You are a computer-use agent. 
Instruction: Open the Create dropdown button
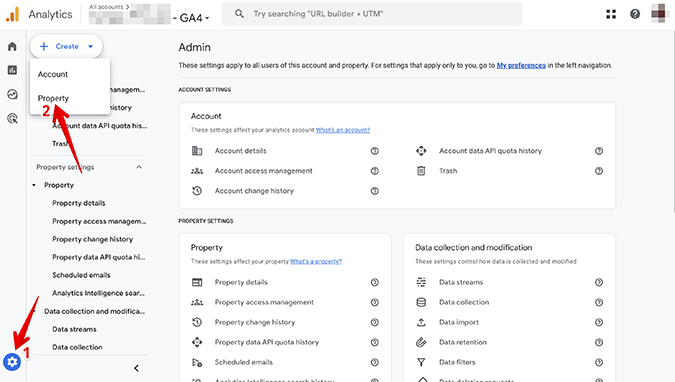[66, 46]
